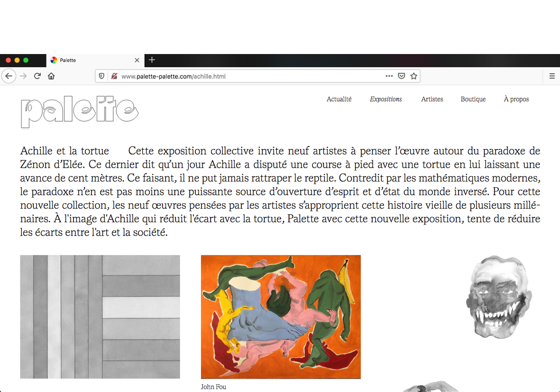The image size is (560, 392).
Task: Open a new tab with plus button
Action: pyautogui.click(x=152, y=60)
